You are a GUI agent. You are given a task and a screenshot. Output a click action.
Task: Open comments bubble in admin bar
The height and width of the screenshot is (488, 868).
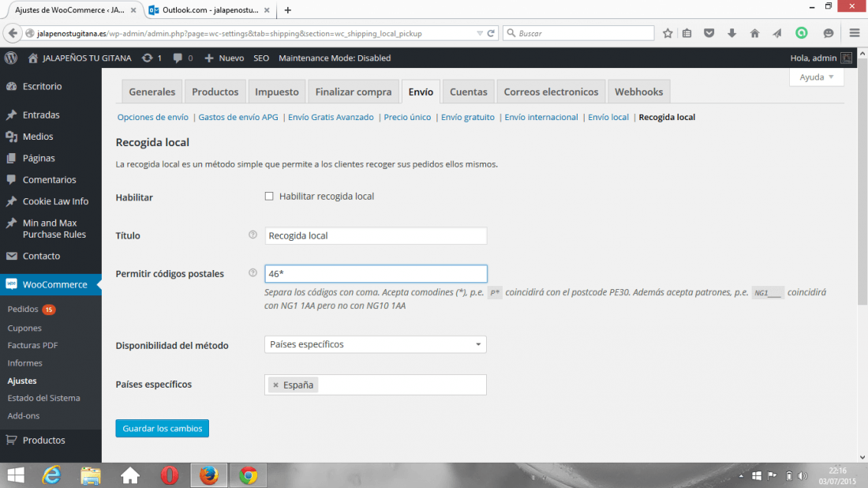183,58
